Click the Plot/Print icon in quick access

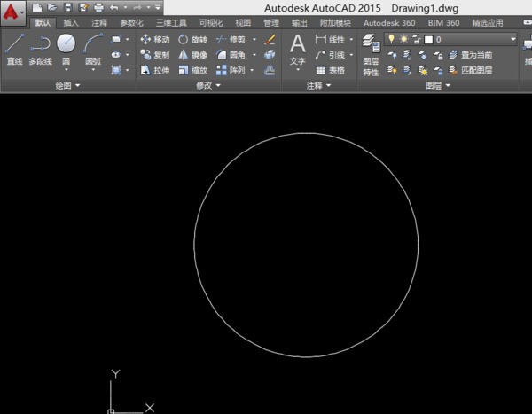coord(98,7)
